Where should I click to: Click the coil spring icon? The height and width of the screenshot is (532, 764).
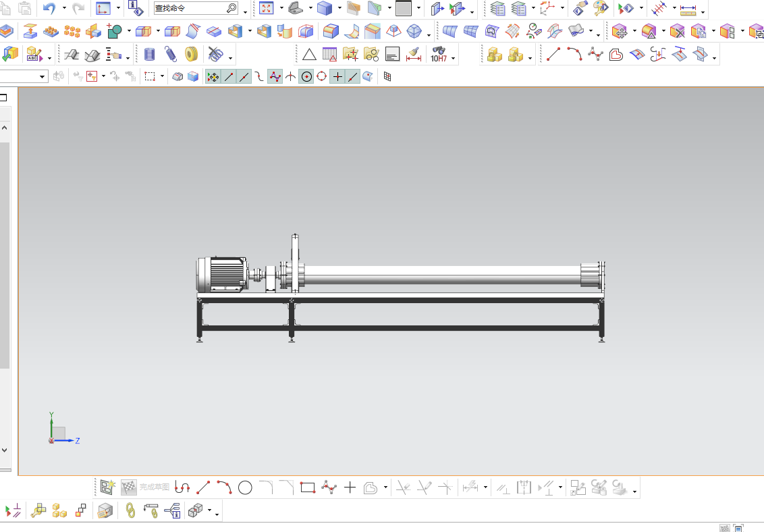[170, 54]
